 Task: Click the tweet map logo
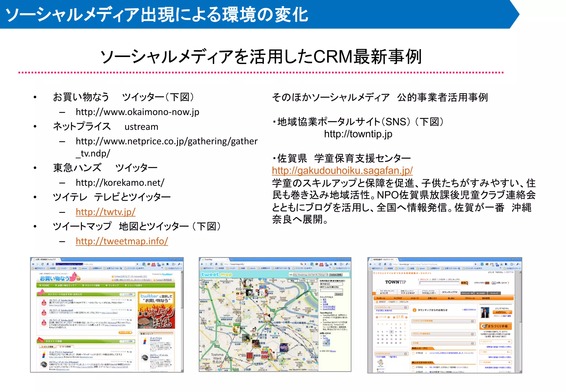[217, 275]
